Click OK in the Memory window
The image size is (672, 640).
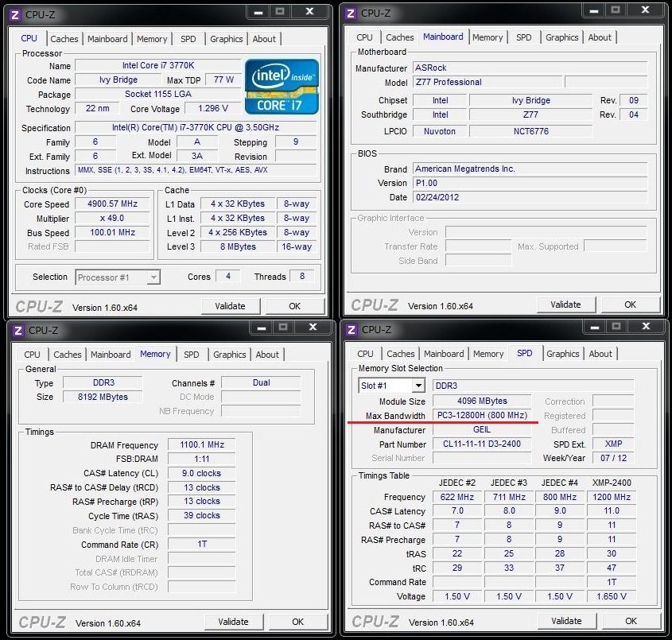[x=298, y=622]
